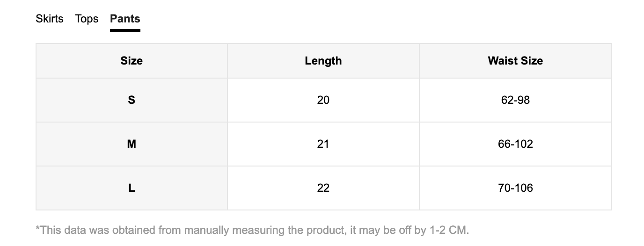Select the length value 21
The width and height of the screenshot is (644, 246).
point(323,144)
